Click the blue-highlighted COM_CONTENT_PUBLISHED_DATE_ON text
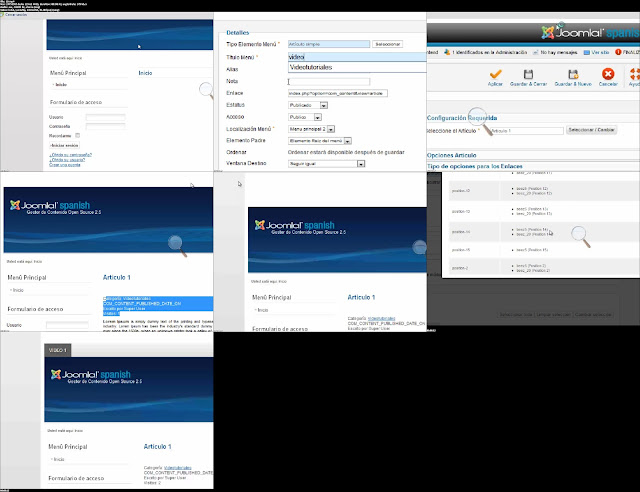Screen dimensions: 640x492 pyautogui.click(x=142, y=304)
